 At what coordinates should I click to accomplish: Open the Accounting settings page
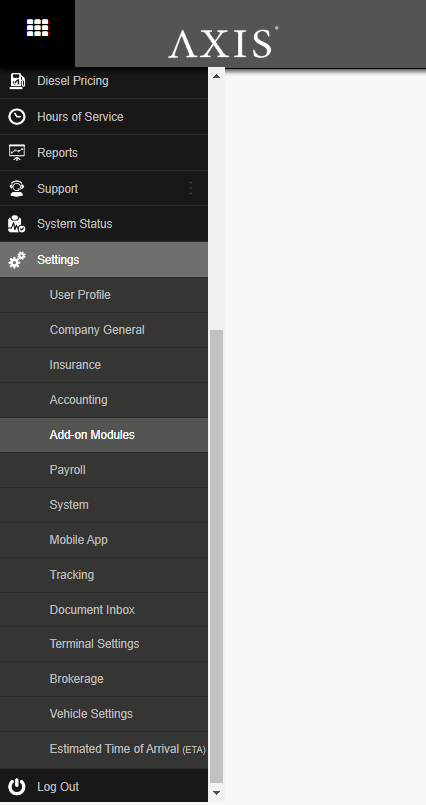tap(104, 400)
